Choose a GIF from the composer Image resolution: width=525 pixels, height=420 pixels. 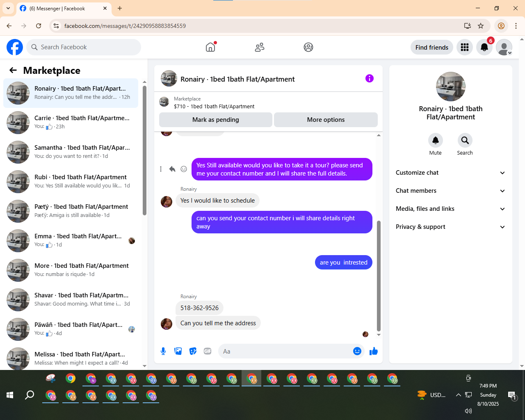coord(208,351)
